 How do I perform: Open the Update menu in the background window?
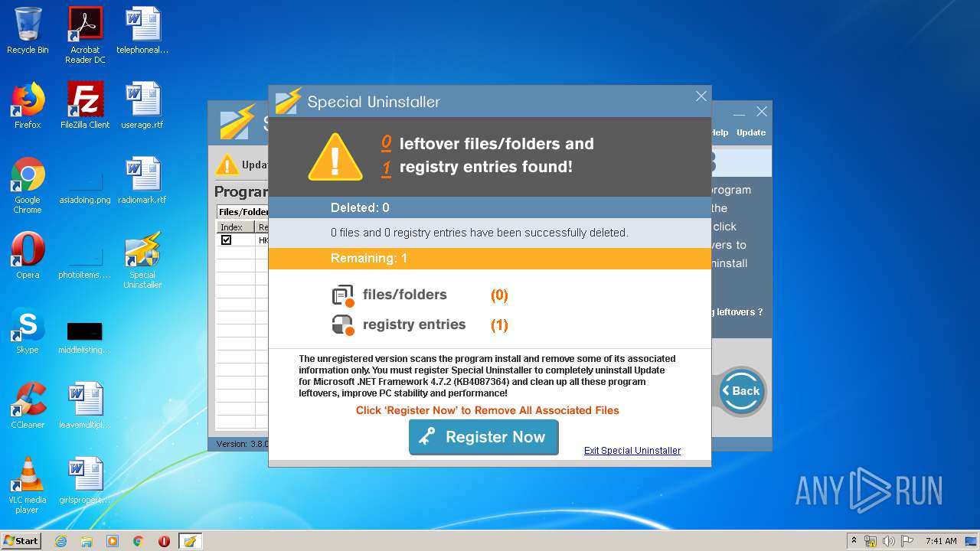click(751, 132)
